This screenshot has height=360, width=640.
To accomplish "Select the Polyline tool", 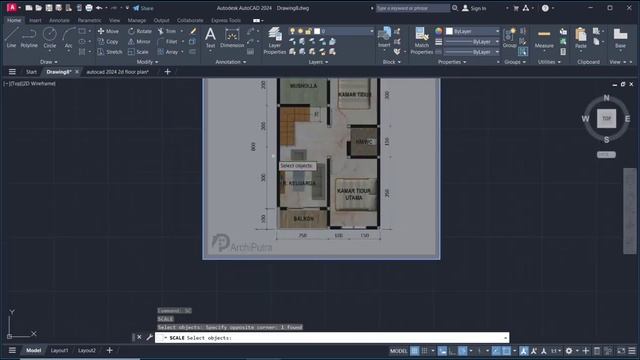I will [x=29, y=38].
